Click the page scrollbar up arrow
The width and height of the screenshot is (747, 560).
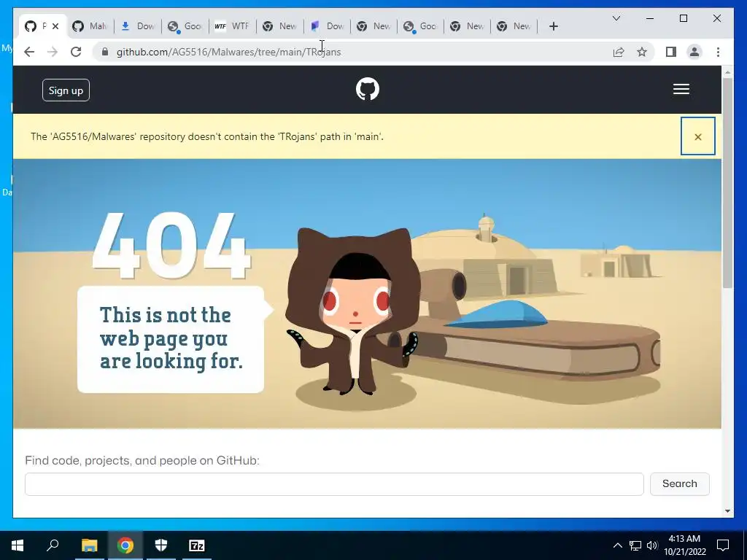727,72
